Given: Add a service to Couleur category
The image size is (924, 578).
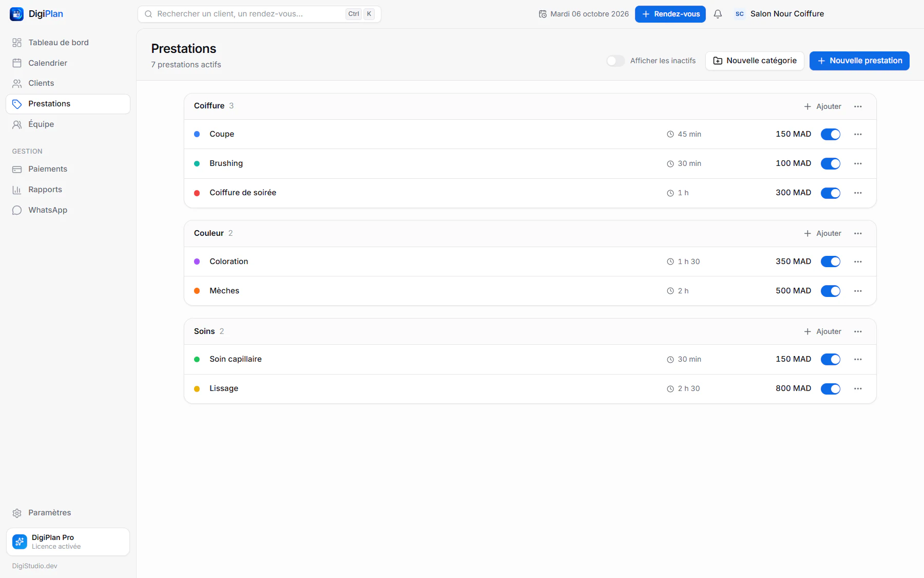Looking at the screenshot, I should tap(822, 233).
